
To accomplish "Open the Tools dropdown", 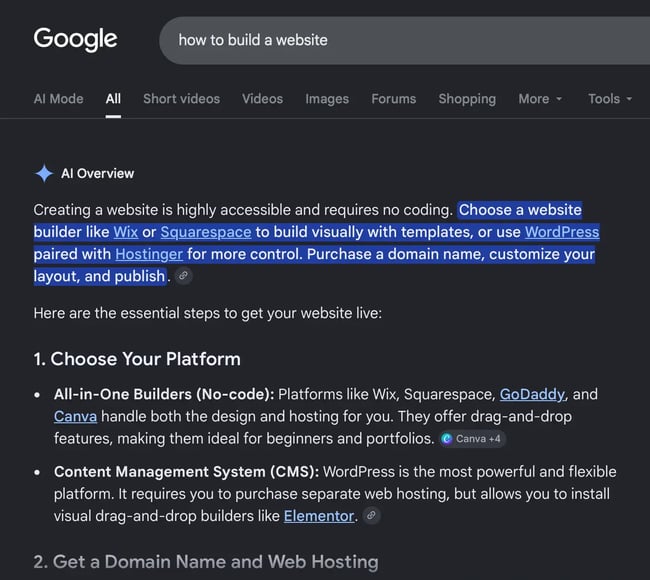I will [x=610, y=99].
